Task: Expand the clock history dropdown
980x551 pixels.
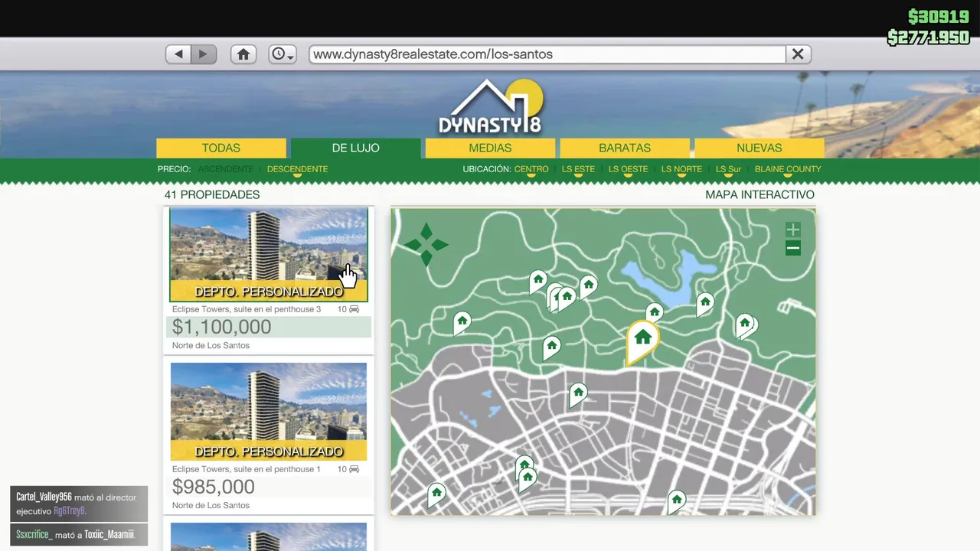Action: click(283, 54)
